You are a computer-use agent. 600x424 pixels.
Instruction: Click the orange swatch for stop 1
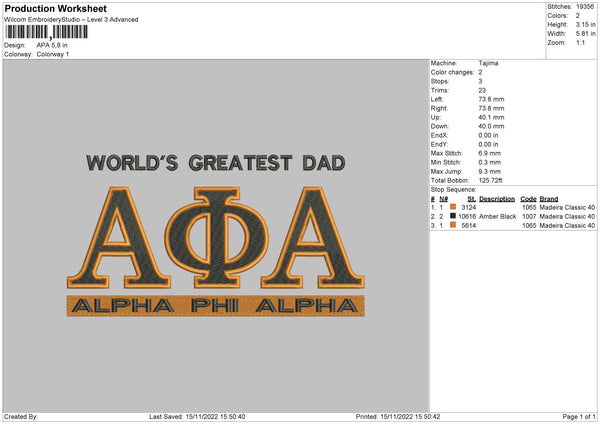[x=453, y=207]
